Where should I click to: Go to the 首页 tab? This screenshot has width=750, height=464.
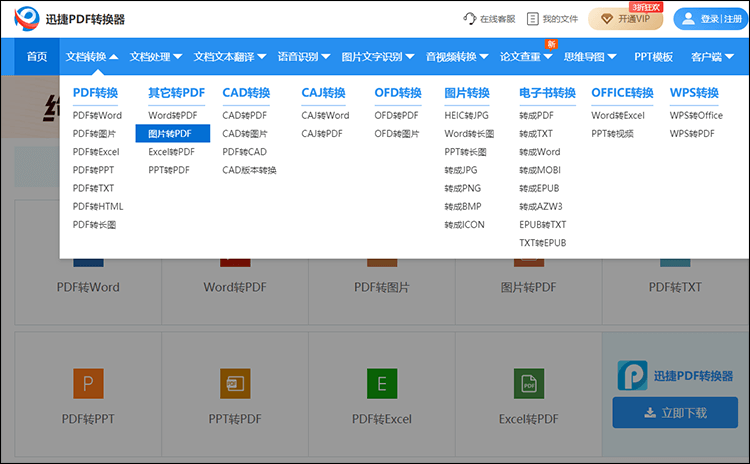pyautogui.click(x=37, y=57)
